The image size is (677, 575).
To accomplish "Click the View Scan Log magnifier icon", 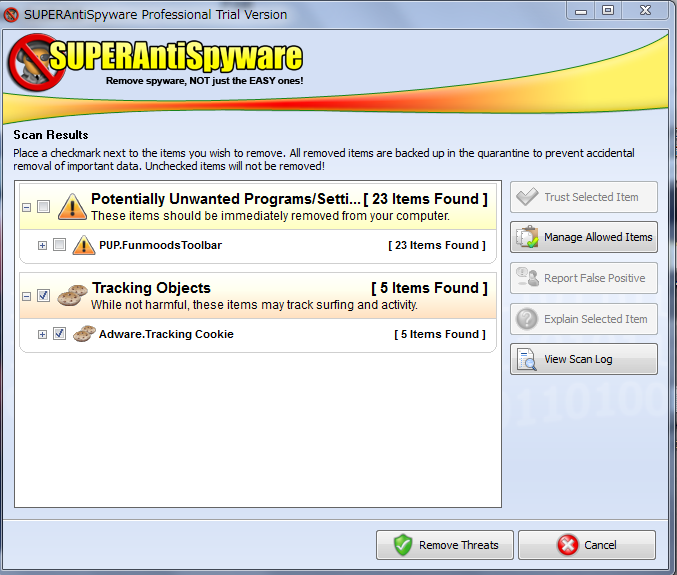I will (x=526, y=359).
